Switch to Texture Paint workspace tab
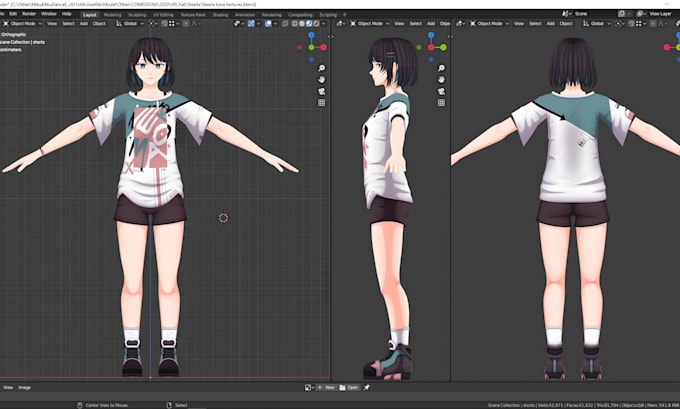The image size is (680, 409). (x=193, y=15)
